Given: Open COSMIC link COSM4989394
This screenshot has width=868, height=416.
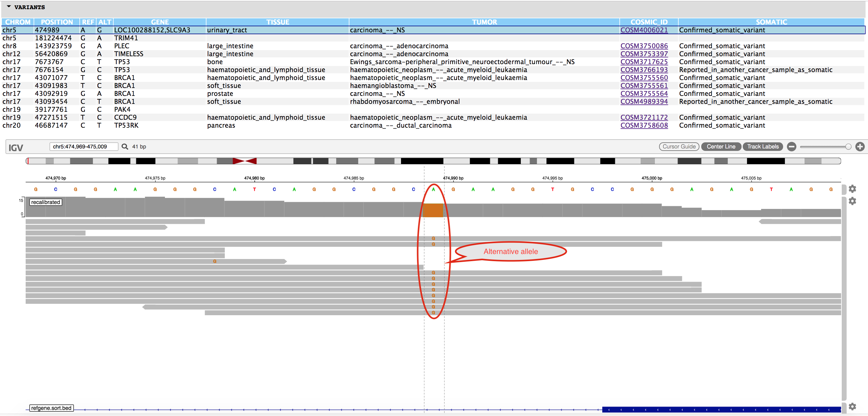Looking at the screenshot, I should (644, 101).
